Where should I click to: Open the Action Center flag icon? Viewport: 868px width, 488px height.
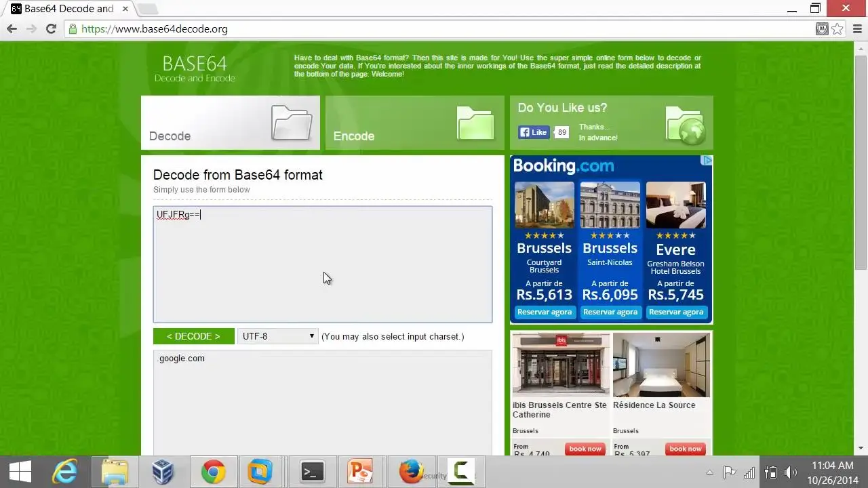[x=730, y=472]
